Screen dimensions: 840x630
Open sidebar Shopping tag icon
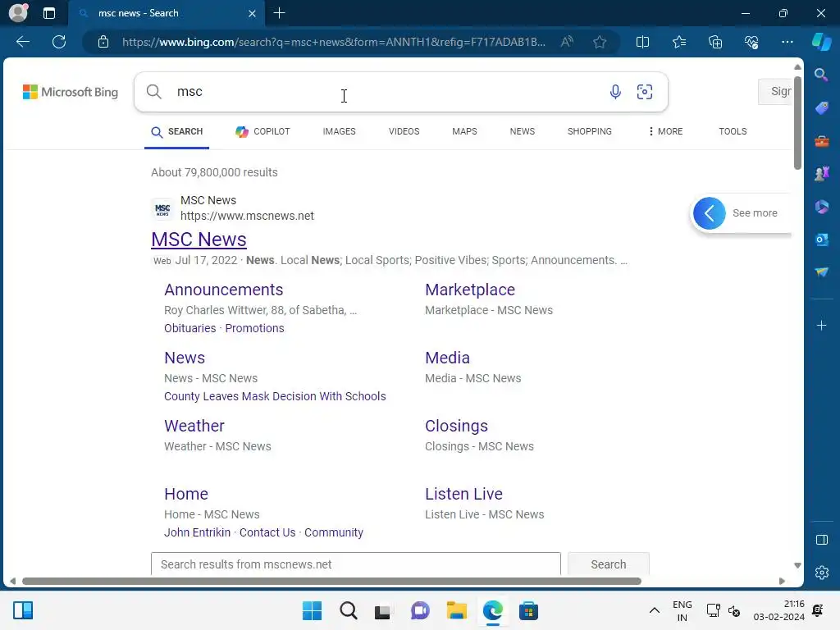[821, 107]
